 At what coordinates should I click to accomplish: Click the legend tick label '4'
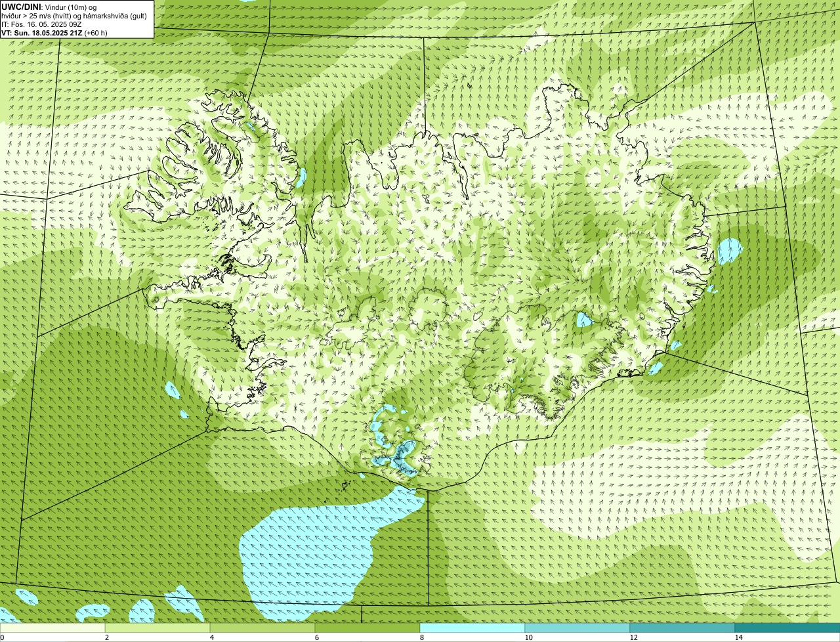tap(212, 637)
